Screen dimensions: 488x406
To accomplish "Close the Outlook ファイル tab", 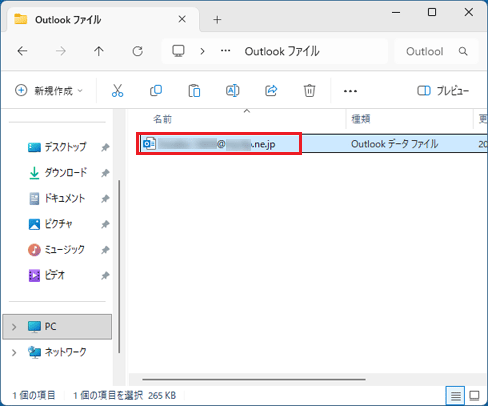I will tap(182, 19).
